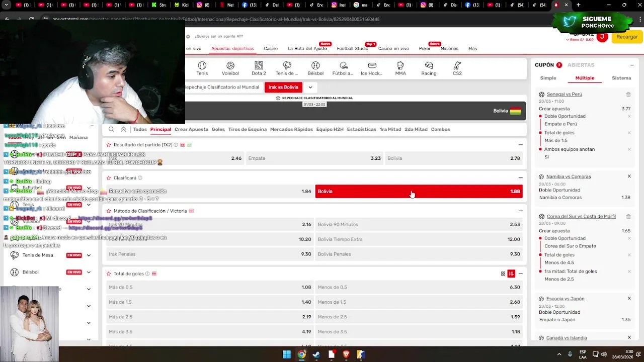Expand Béisbol in the sidebar
Image resolution: width=644 pixels, height=362 pixels.
click(x=89, y=273)
